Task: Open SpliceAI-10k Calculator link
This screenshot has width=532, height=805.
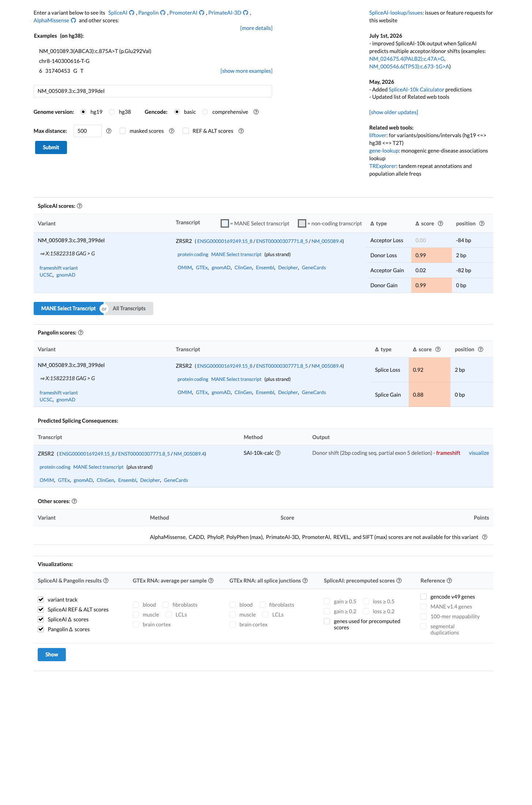Action: coord(416,90)
